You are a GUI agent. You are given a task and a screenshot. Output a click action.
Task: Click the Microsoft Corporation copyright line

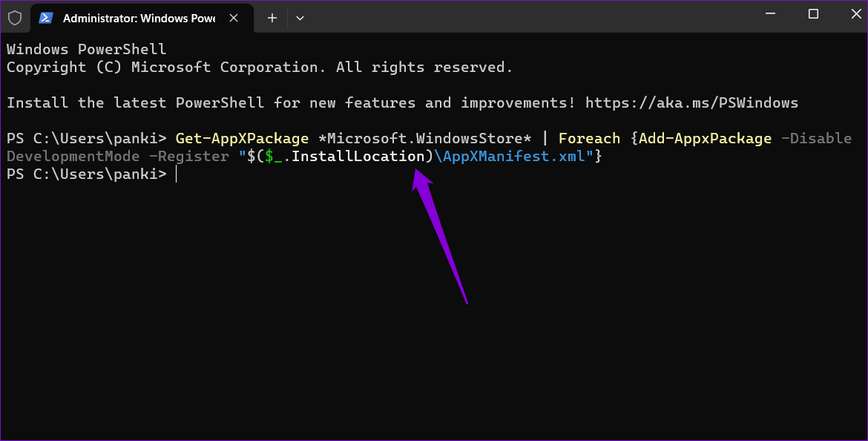tap(260, 68)
